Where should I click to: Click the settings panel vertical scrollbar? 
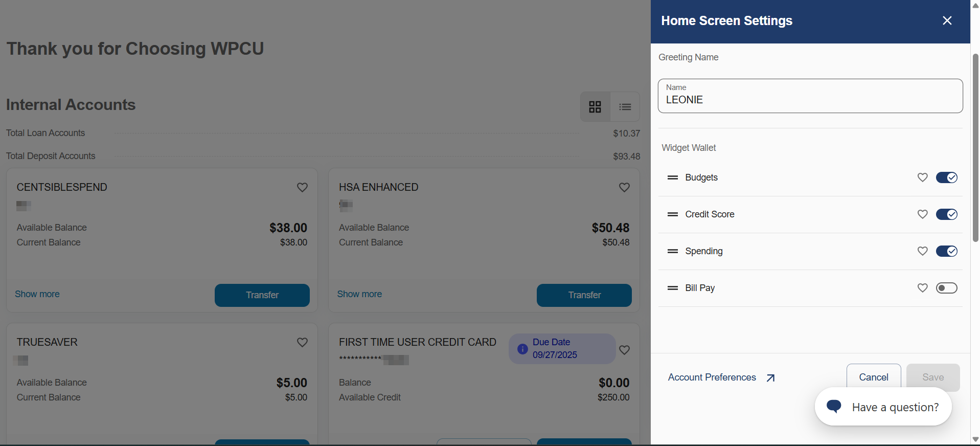975,147
